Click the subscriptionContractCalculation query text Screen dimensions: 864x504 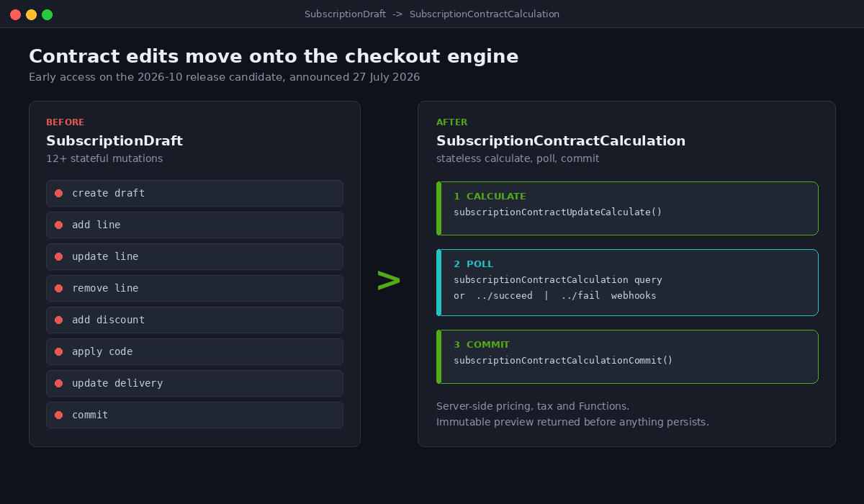click(x=557, y=279)
